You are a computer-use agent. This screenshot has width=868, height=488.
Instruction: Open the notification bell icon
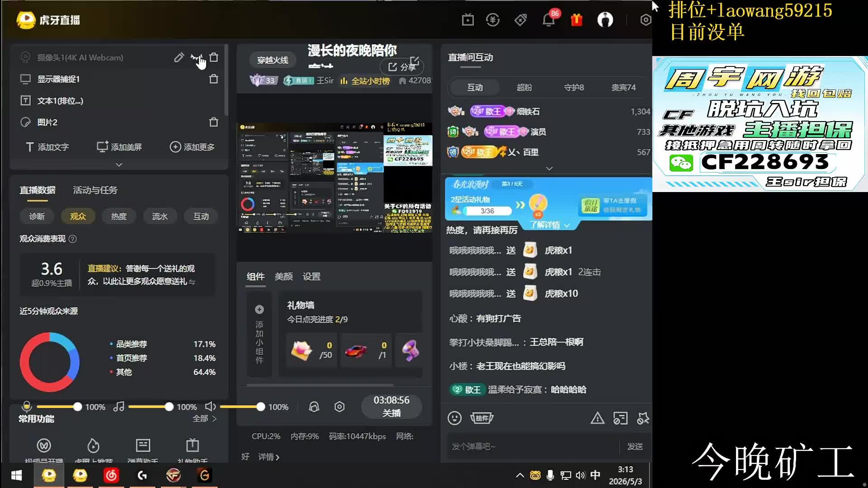click(548, 20)
